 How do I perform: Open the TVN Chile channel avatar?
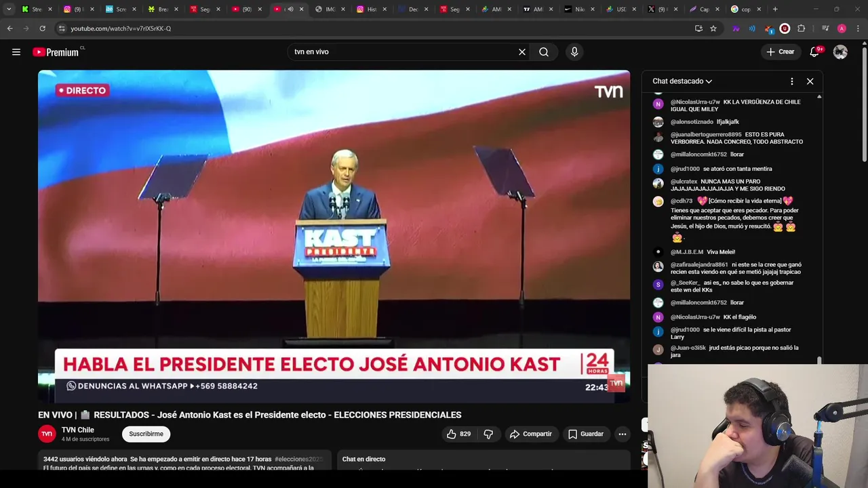pyautogui.click(x=47, y=434)
